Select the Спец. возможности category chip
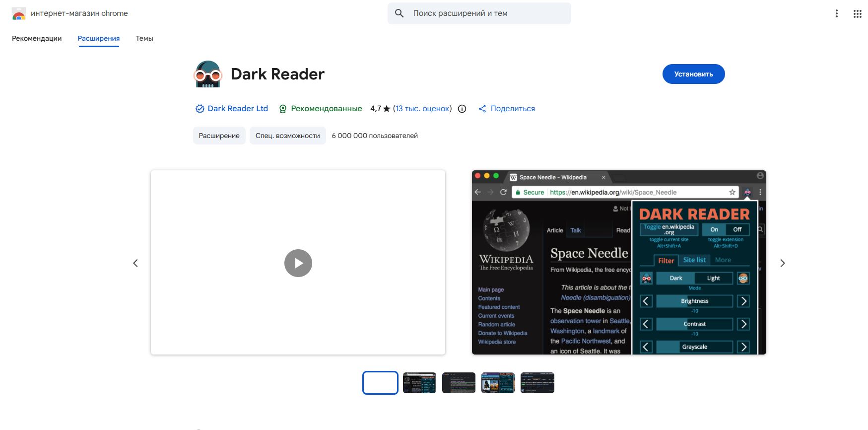This screenshot has width=868, height=430. pyautogui.click(x=287, y=136)
